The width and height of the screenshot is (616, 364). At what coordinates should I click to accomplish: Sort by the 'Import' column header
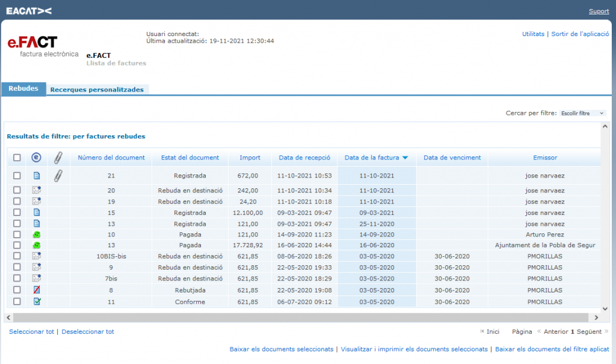[x=250, y=158]
